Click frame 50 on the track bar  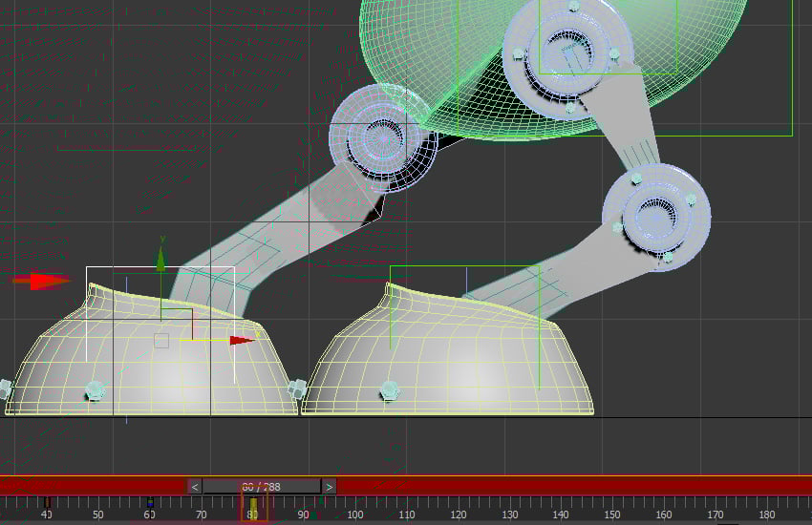pos(97,514)
